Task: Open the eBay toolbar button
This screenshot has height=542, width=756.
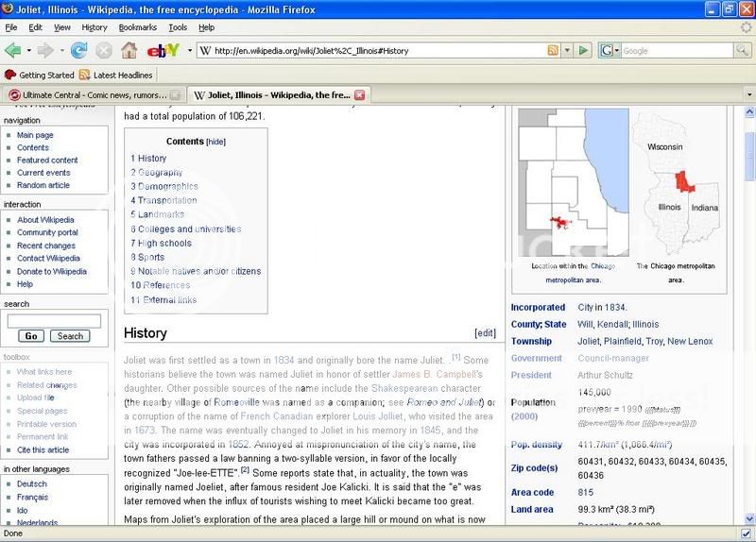Action: point(163,50)
